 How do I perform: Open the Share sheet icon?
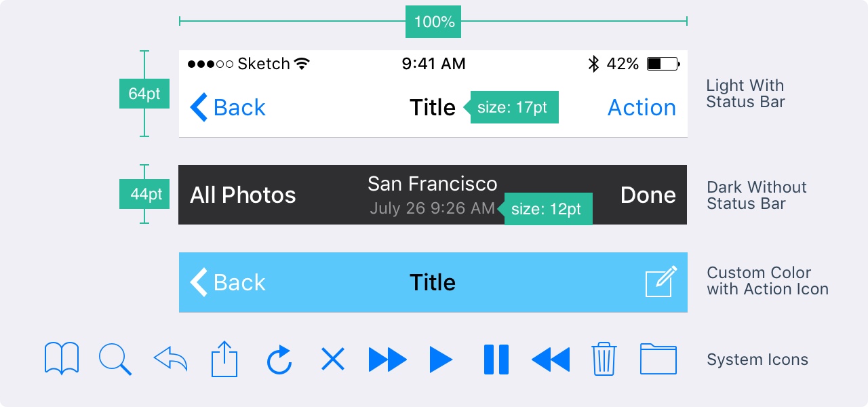point(224,358)
